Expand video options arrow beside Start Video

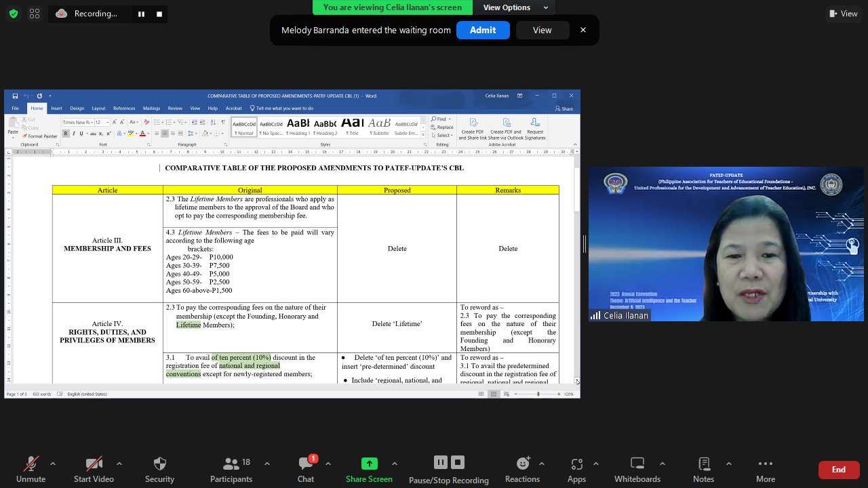[119, 464]
